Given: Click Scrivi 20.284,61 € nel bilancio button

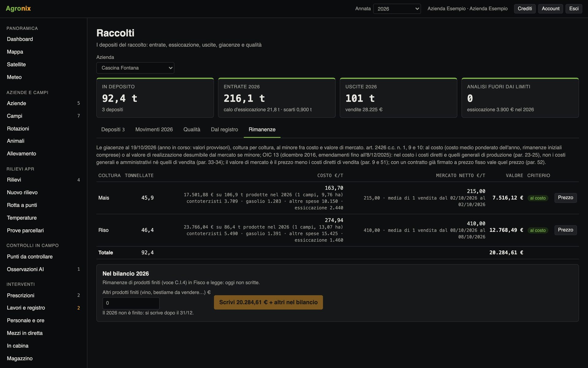Looking at the screenshot, I should pyautogui.click(x=268, y=302).
